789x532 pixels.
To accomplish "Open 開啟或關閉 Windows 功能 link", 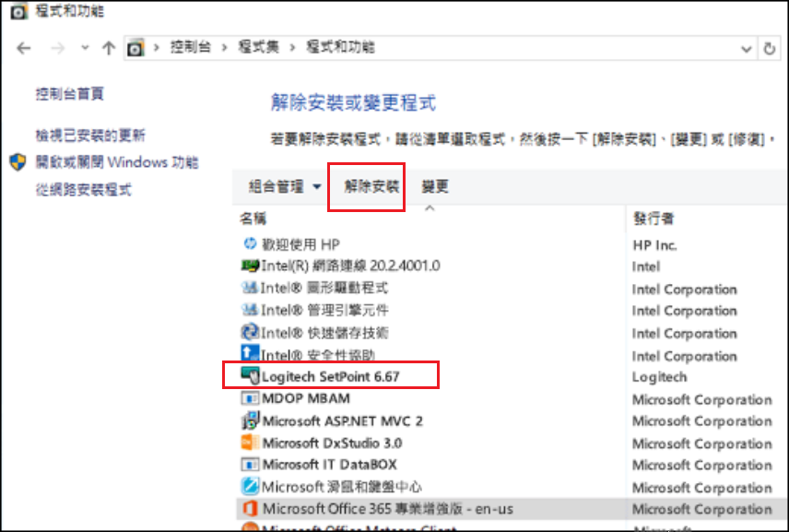I will tap(117, 162).
